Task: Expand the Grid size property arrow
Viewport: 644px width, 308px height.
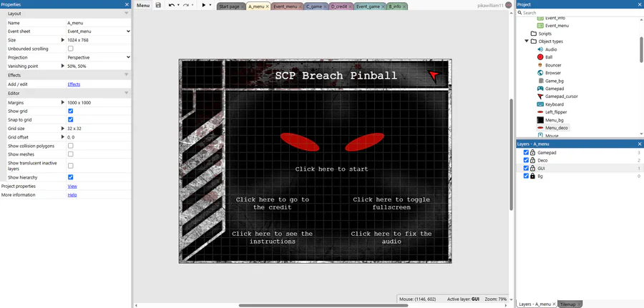Action: pos(63,129)
